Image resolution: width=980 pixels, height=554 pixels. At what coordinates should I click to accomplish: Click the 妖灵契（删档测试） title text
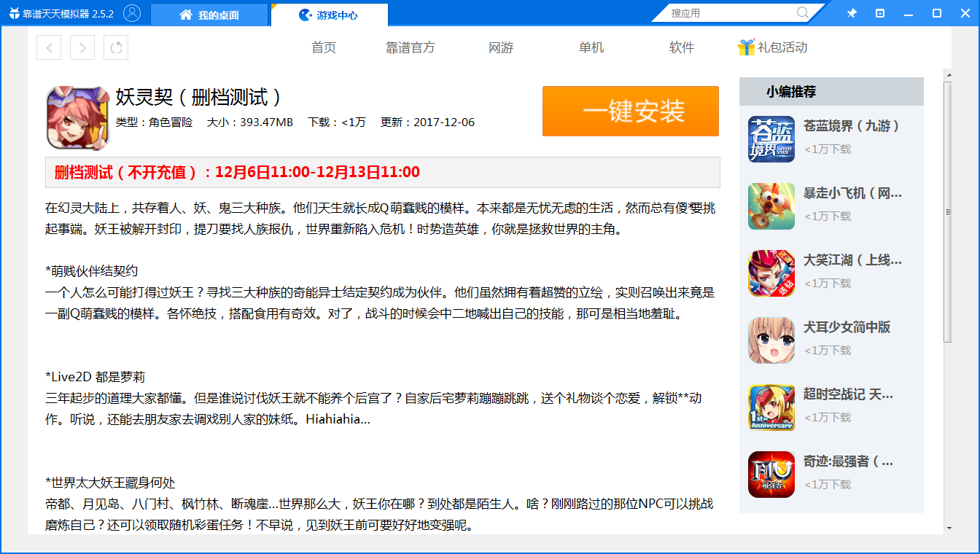point(198,97)
